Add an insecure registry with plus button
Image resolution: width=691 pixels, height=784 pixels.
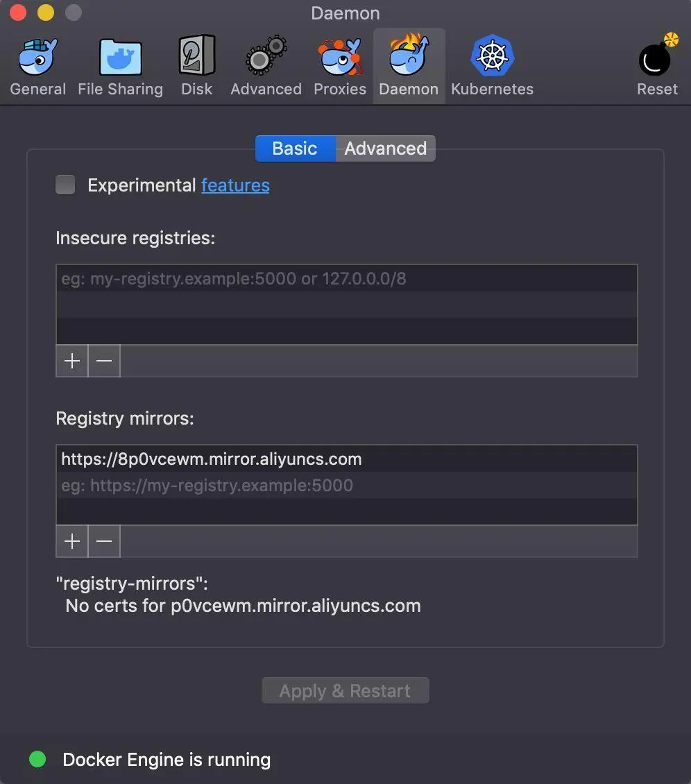pos(72,361)
